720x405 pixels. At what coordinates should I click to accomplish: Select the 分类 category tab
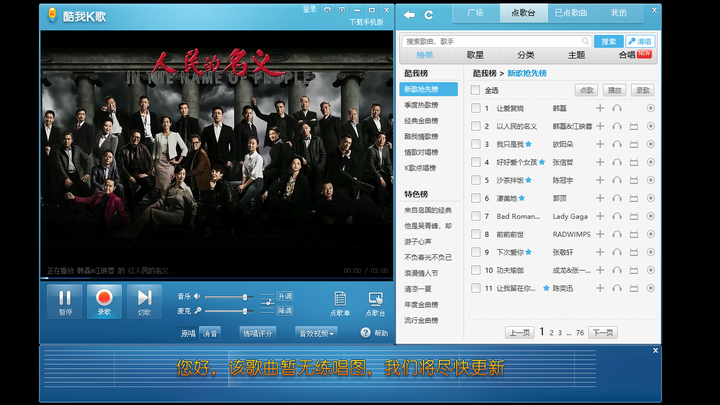[526, 55]
